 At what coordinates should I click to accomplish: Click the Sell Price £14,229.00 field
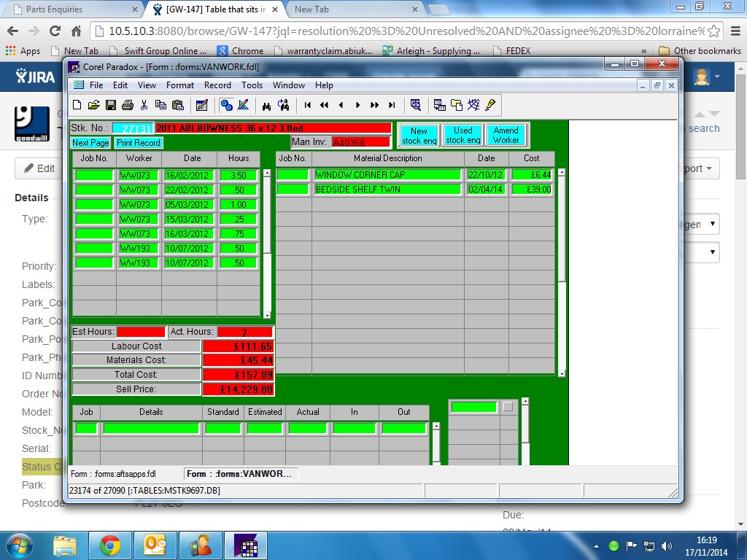click(x=239, y=389)
